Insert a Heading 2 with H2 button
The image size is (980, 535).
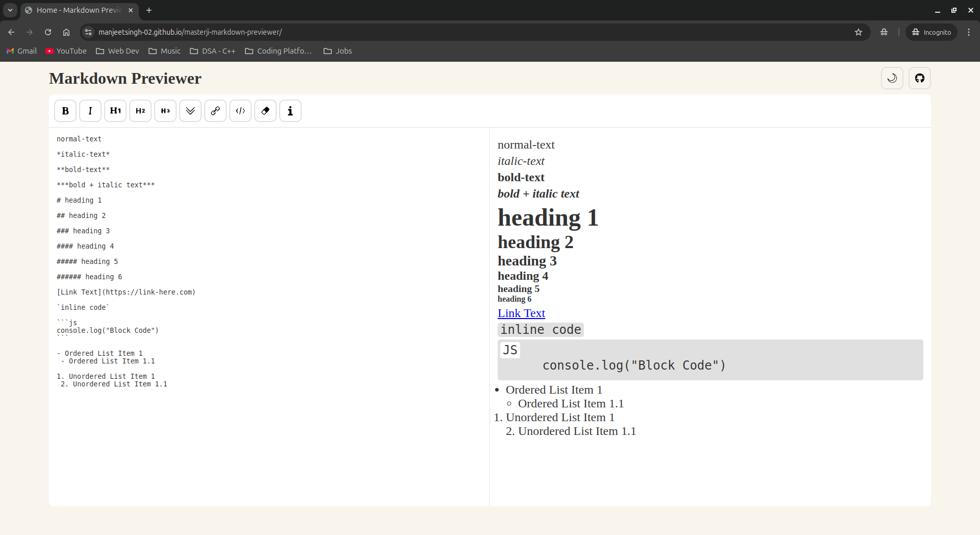coord(140,111)
